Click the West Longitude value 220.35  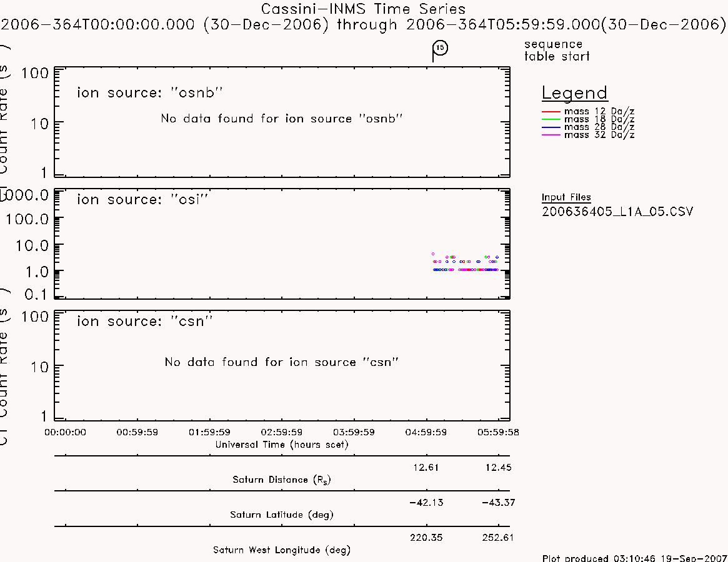(426, 538)
